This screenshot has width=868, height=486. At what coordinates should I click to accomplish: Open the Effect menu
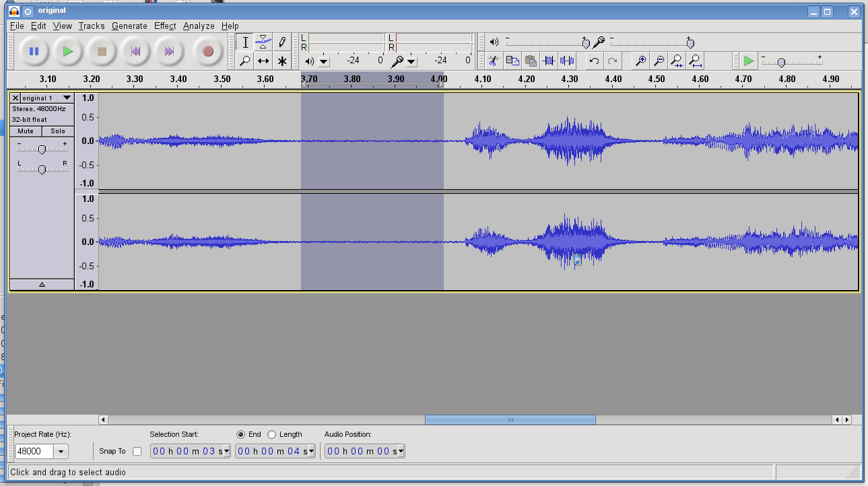click(x=164, y=26)
